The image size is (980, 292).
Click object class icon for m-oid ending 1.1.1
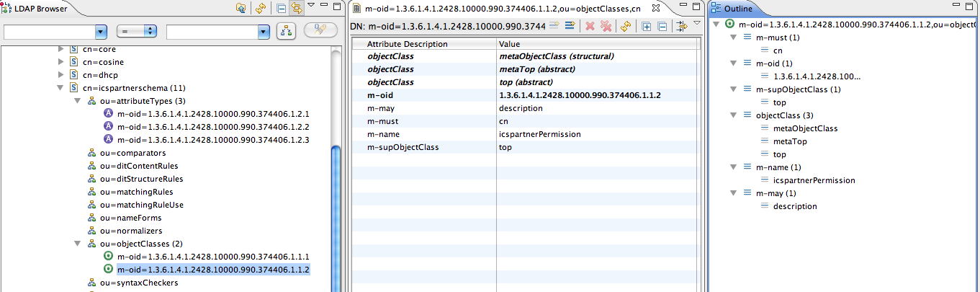point(109,257)
